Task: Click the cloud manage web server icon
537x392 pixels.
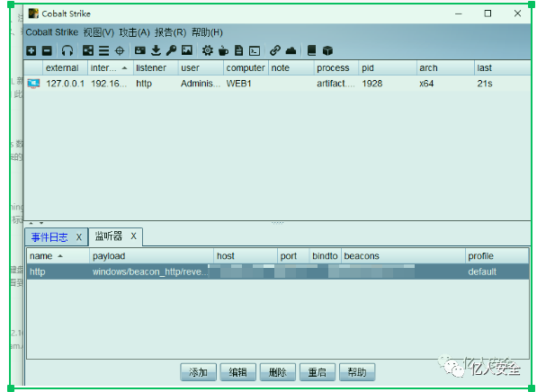Action: 291,50
